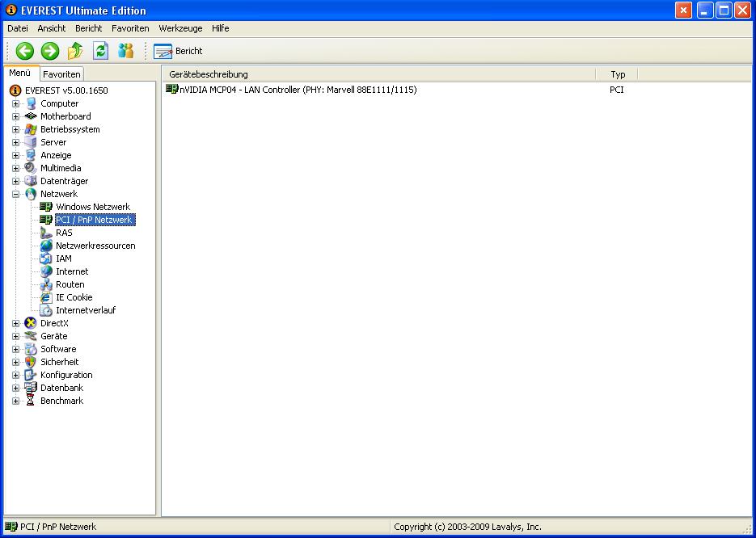Switch to the Menü tab
The image size is (756, 538).
pyautogui.click(x=19, y=74)
